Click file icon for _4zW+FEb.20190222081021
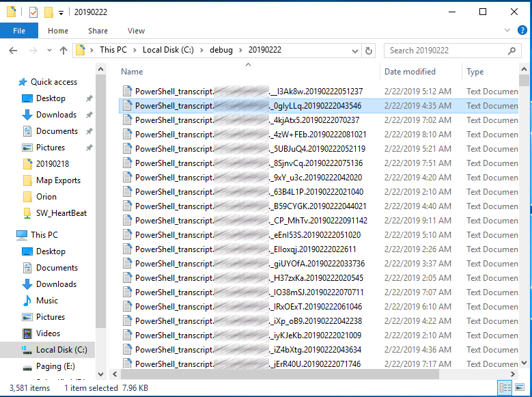 pyautogui.click(x=127, y=134)
